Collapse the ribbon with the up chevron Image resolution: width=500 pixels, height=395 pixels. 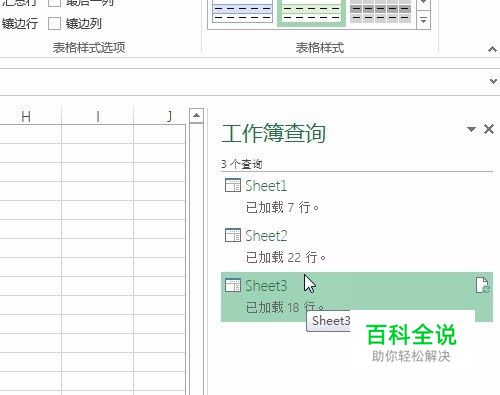pos(492,50)
